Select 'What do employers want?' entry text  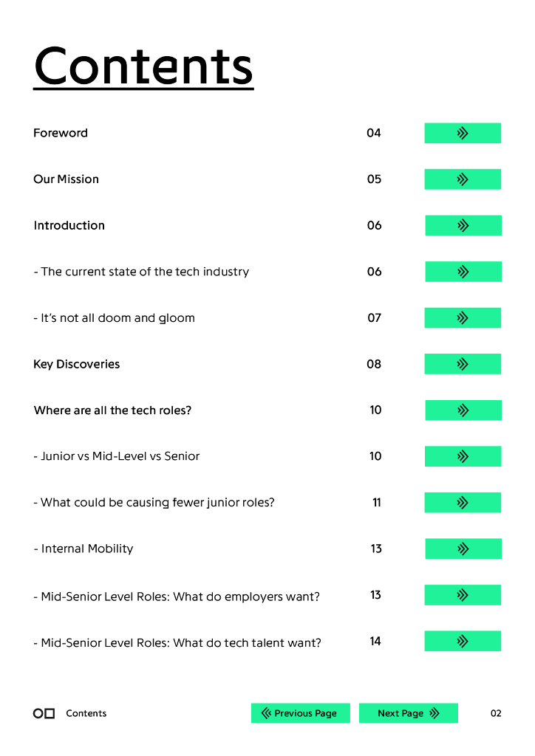(177, 597)
